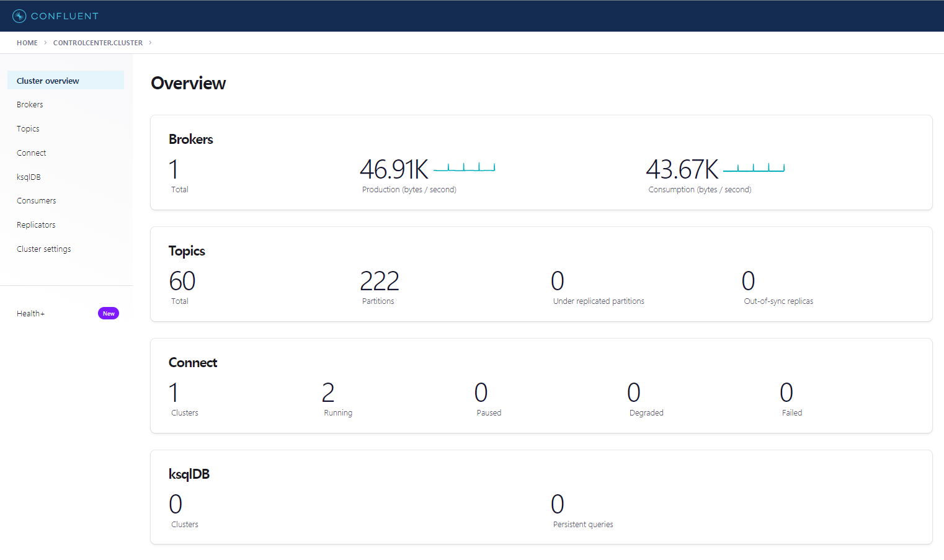
Task: Click production sparkline chart
Action: 465,167
